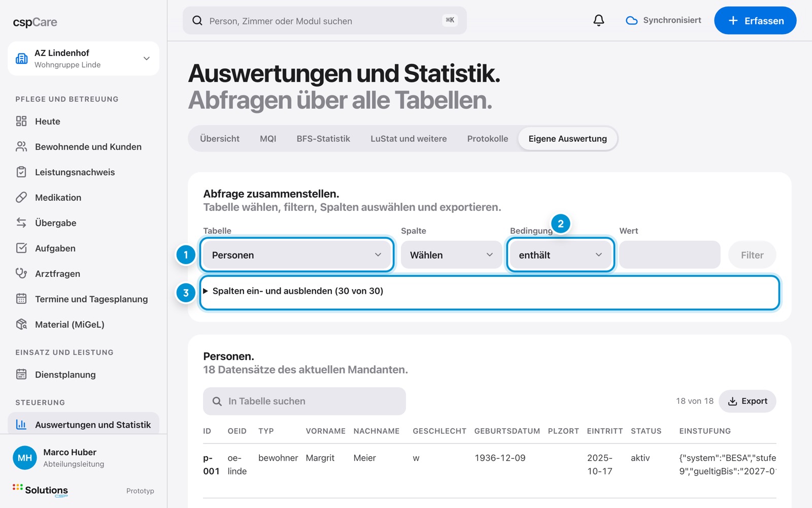Open the Arztfragen stethoscope icon

coord(21,273)
